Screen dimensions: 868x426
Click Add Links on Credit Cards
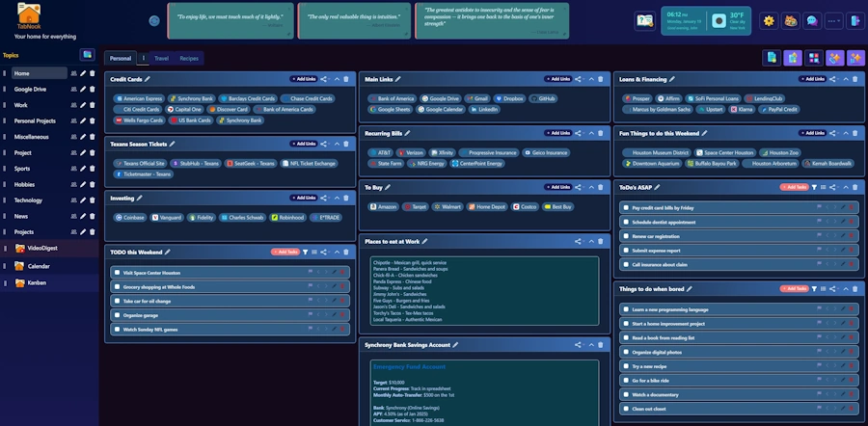click(304, 79)
